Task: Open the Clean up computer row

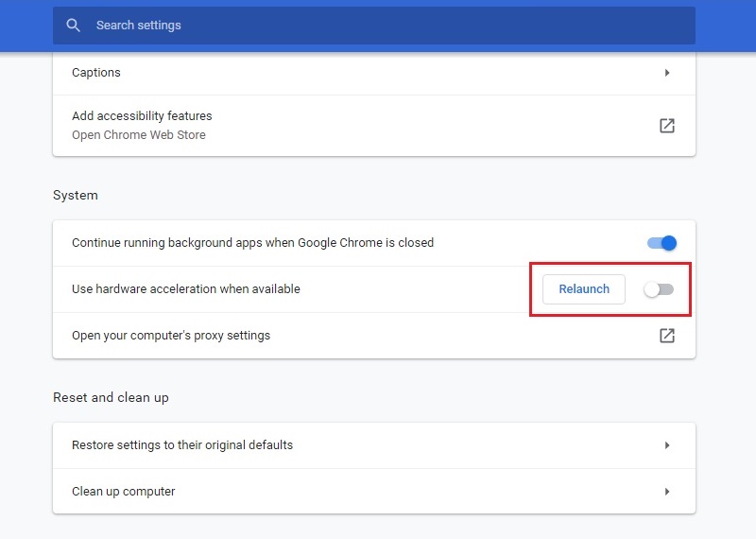Action: [373, 491]
